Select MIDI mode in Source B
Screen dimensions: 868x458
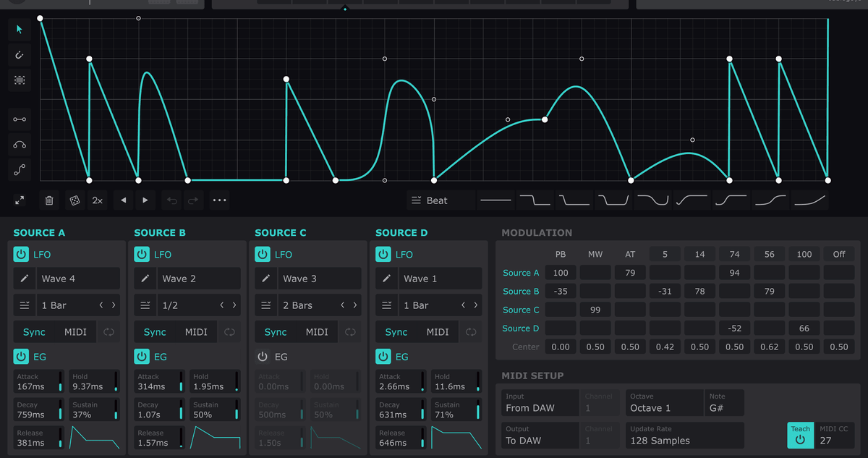coord(196,332)
